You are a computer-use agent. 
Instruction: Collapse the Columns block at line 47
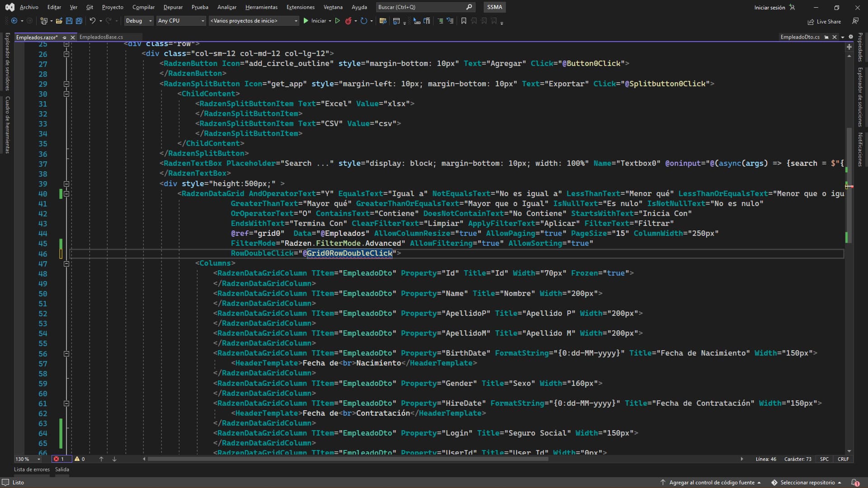[66, 263]
